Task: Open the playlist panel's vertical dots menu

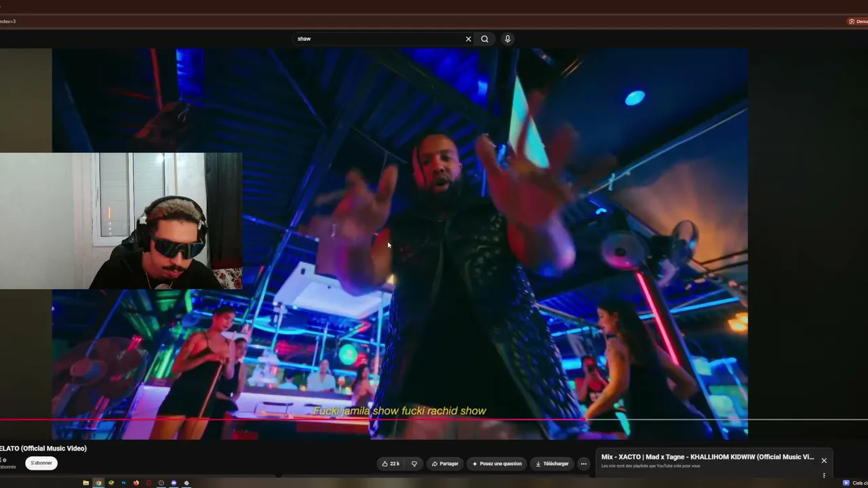Action: tap(824, 475)
